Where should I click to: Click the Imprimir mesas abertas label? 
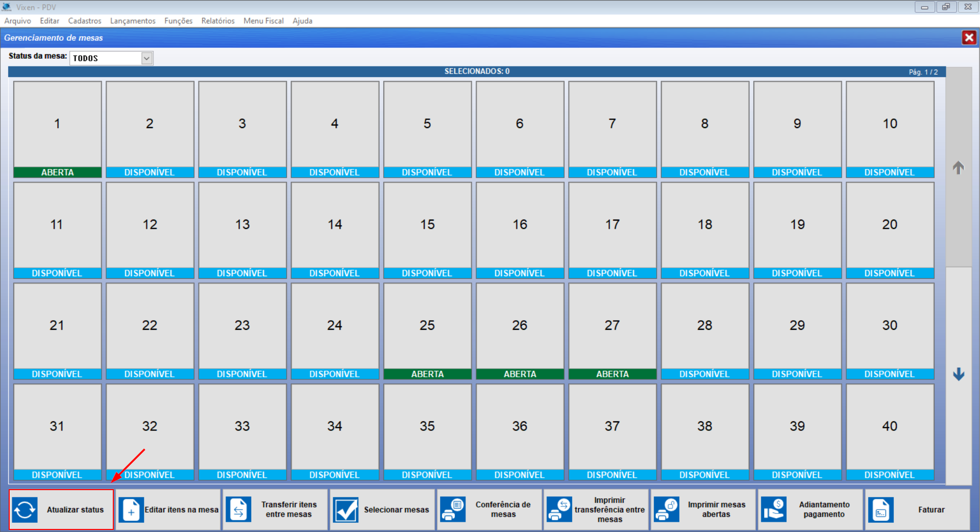coord(717,510)
